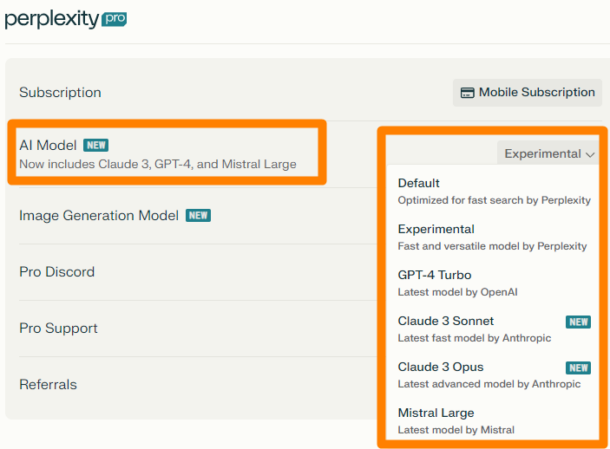Click the credit card icon on Mobile Subscription
The width and height of the screenshot is (610, 449).
tap(467, 93)
